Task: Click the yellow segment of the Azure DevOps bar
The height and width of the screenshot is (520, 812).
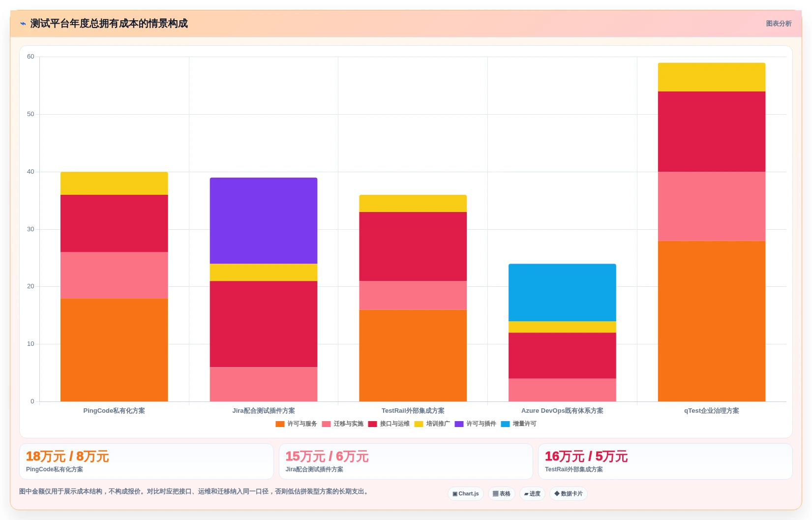Action: pos(562,327)
